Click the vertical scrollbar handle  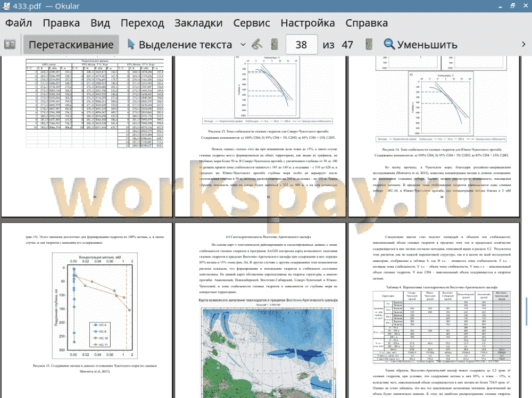point(527,311)
